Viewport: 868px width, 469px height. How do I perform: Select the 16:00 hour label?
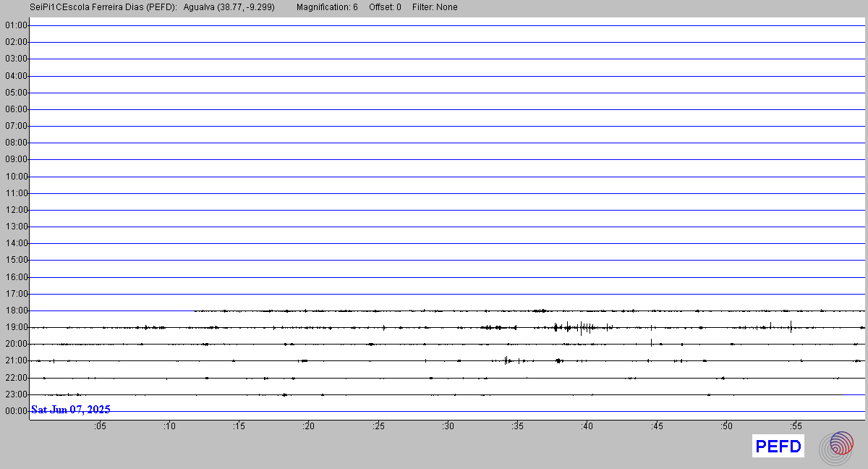click(16, 277)
